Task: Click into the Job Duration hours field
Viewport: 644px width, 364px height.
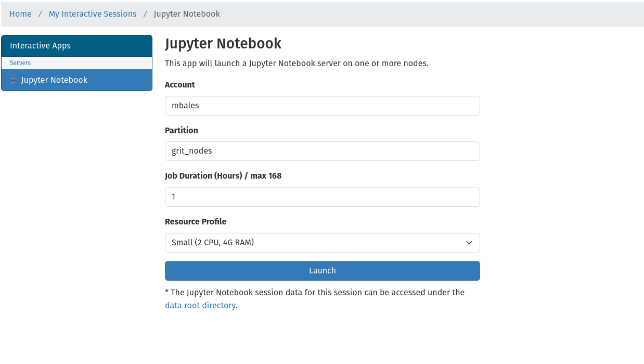Action: point(322,197)
